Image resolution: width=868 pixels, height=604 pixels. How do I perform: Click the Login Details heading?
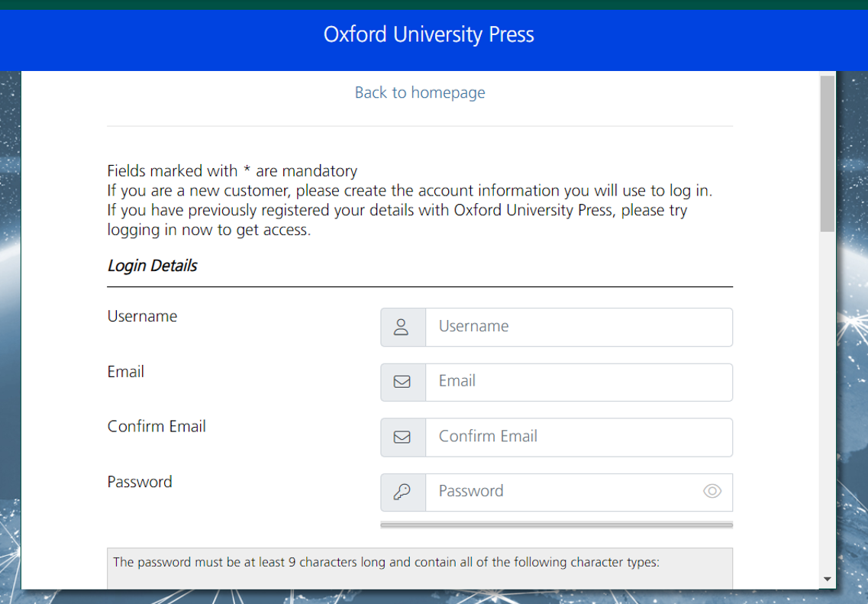[152, 266]
